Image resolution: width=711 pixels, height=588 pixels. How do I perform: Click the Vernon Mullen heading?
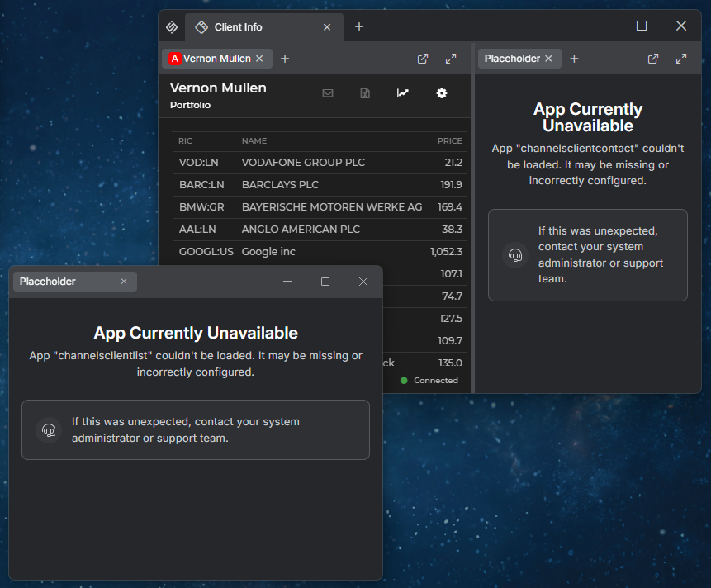(x=218, y=88)
